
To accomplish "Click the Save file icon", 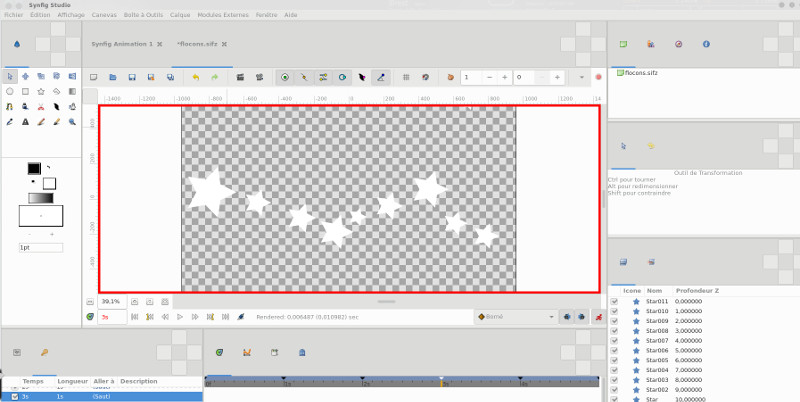I will point(131,77).
